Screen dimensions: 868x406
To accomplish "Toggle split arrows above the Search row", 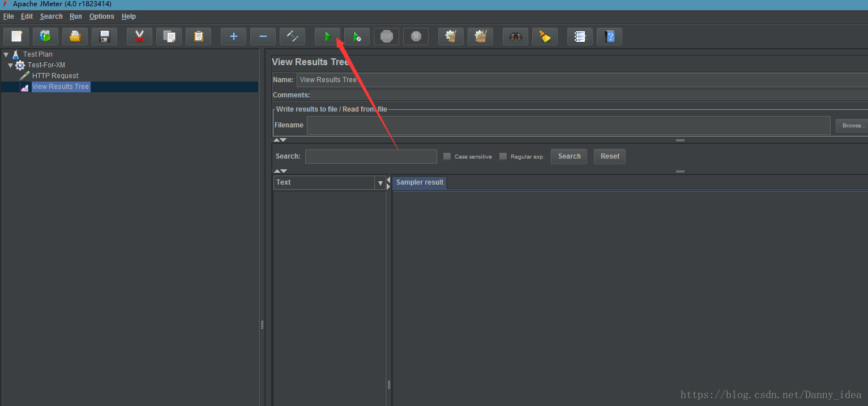I will pyautogui.click(x=280, y=140).
